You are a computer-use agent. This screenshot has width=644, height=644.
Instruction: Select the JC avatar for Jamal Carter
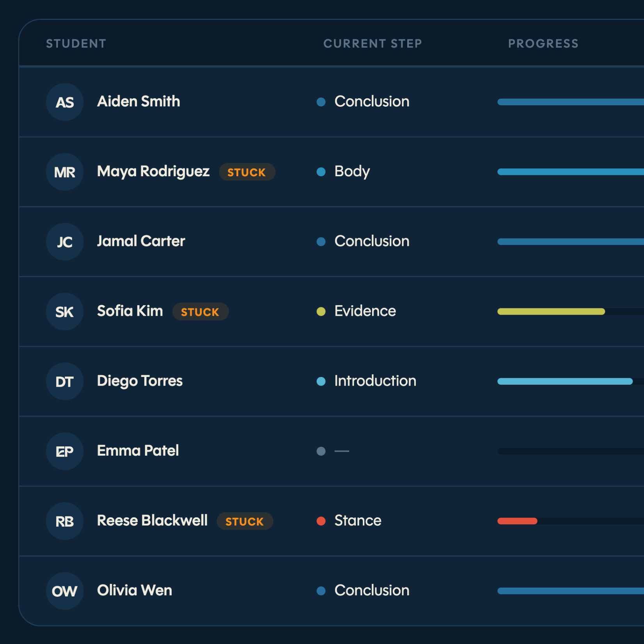pyautogui.click(x=65, y=242)
